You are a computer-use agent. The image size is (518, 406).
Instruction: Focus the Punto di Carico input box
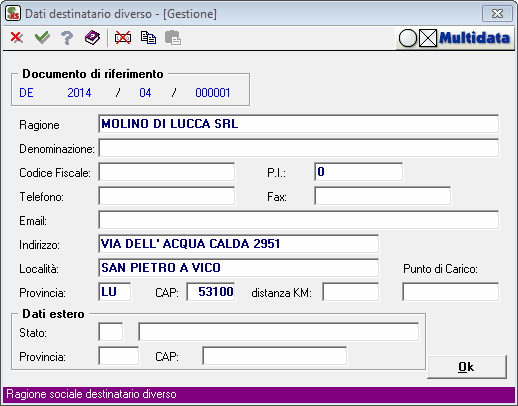451,292
